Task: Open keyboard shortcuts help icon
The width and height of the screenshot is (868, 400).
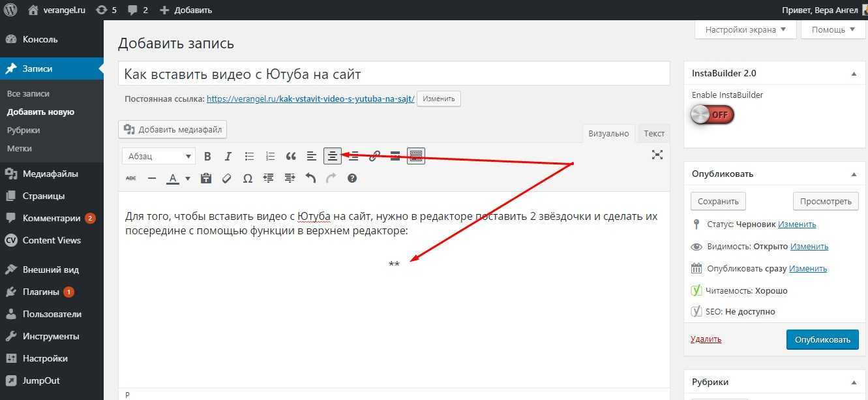Action: pyautogui.click(x=352, y=178)
